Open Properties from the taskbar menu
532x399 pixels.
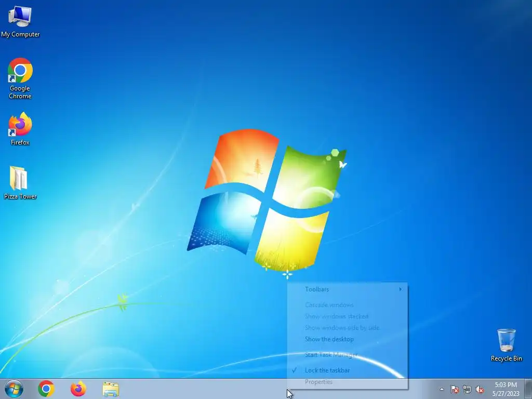click(348, 382)
